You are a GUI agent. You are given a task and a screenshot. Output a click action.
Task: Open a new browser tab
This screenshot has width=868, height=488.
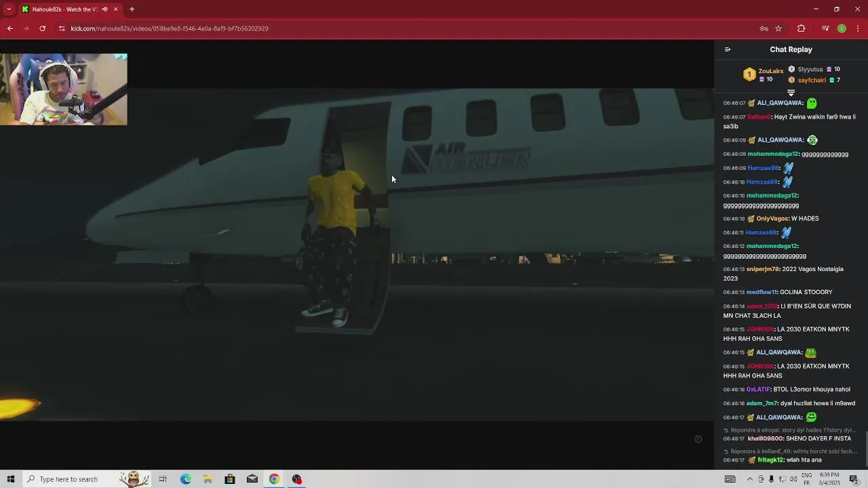pos(132,9)
